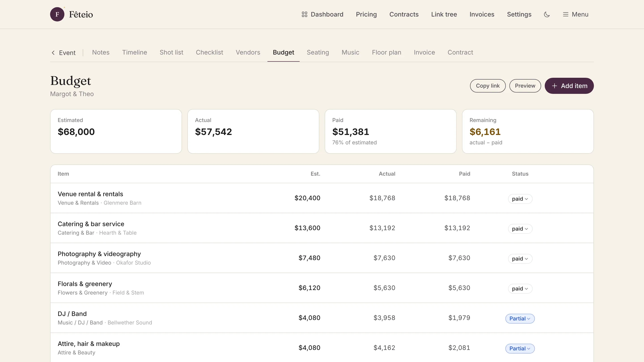This screenshot has height=362, width=644.
Task: Select the Venue rental & rentals item
Action: tap(90, 194)
